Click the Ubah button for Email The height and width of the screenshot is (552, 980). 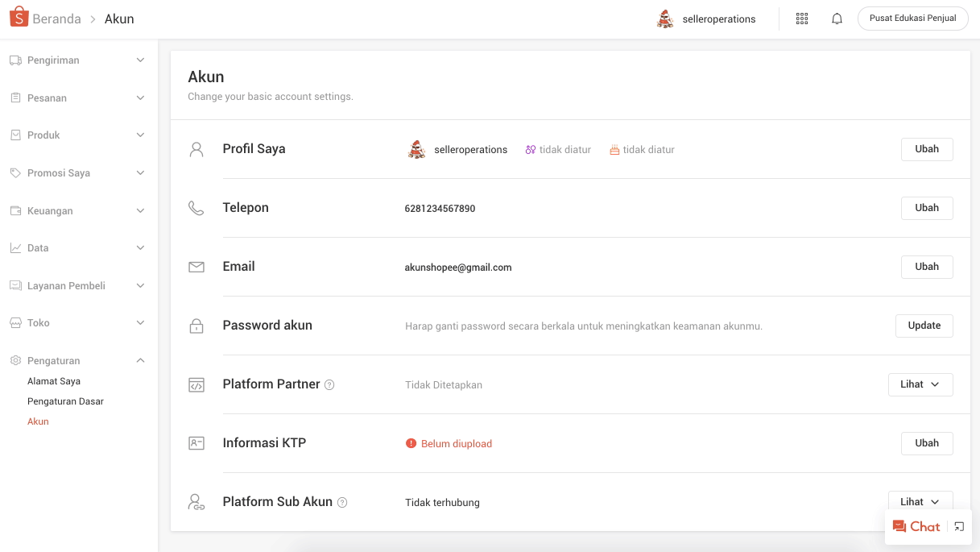pos(927,266)
